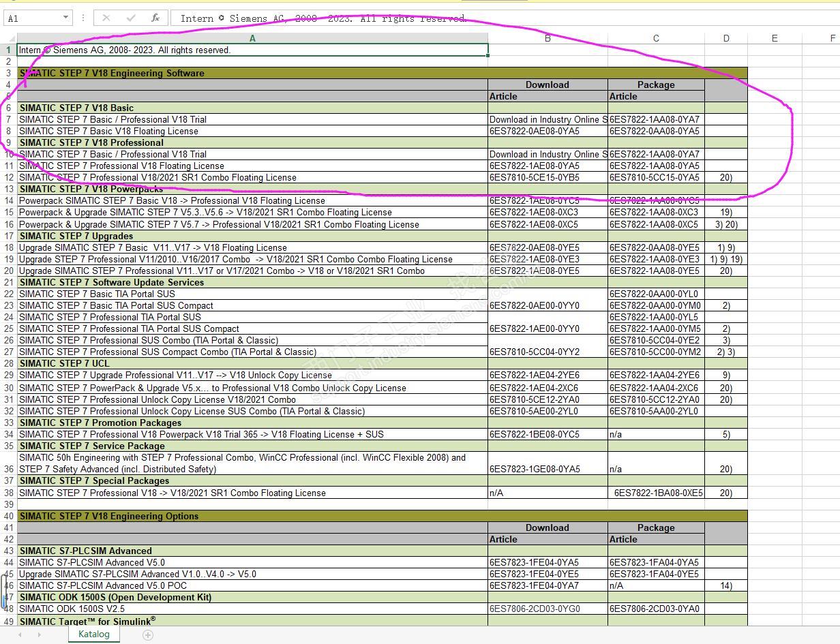Select 'SIMATIC STEP 7 Promotion Packages' section cell

[x=252, y=423]
